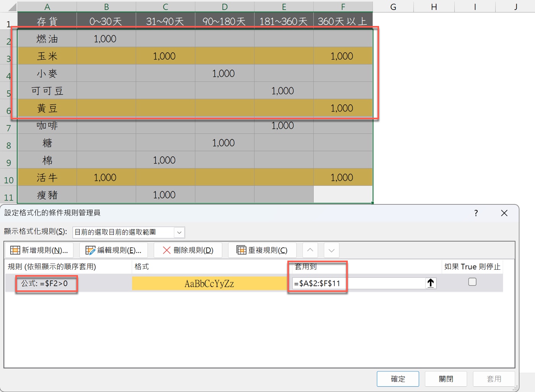Screen dimensions: 535x392
Task: Select column F header
Action: [343, 6]
